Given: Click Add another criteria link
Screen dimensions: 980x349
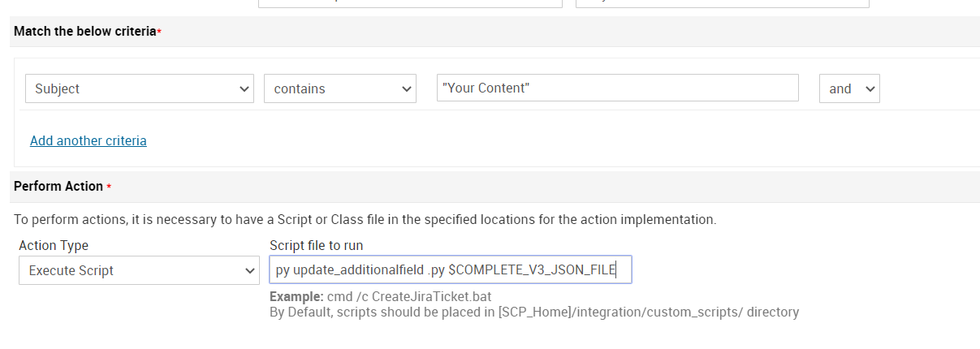Looking at the screenshot, I should (x=89, y=140).
